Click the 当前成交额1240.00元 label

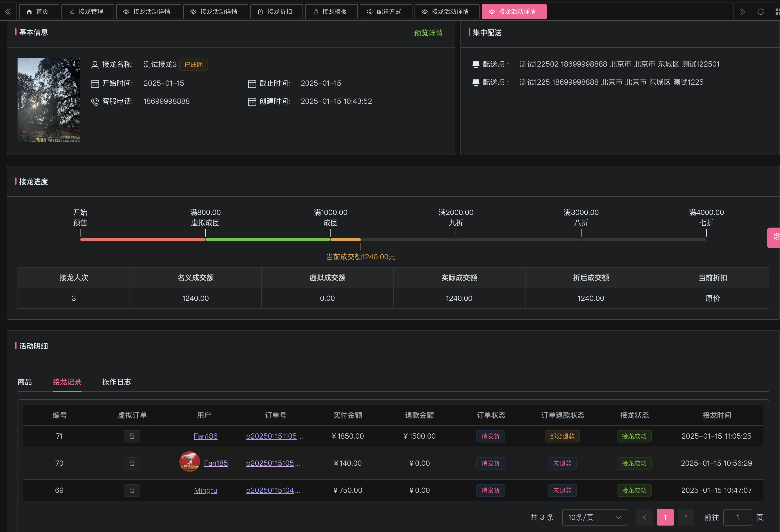tap(361, 257)
